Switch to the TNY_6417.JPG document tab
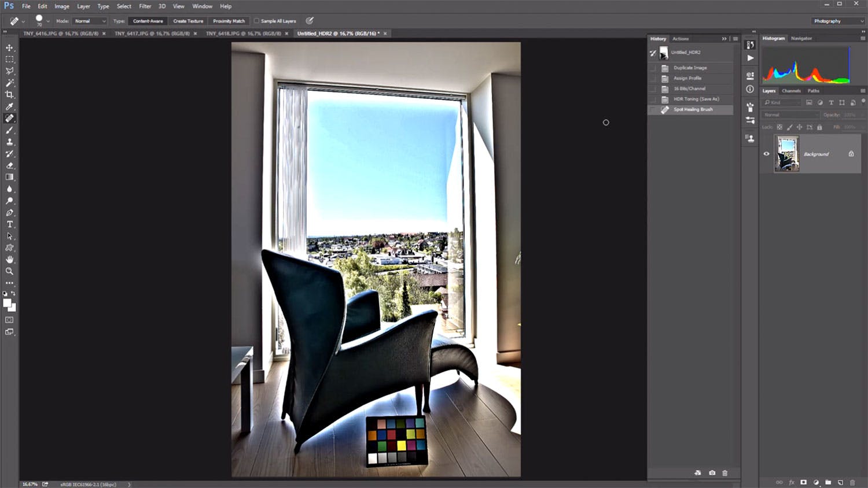This screenshot has width=868, height=488. (x=152, y=34)
